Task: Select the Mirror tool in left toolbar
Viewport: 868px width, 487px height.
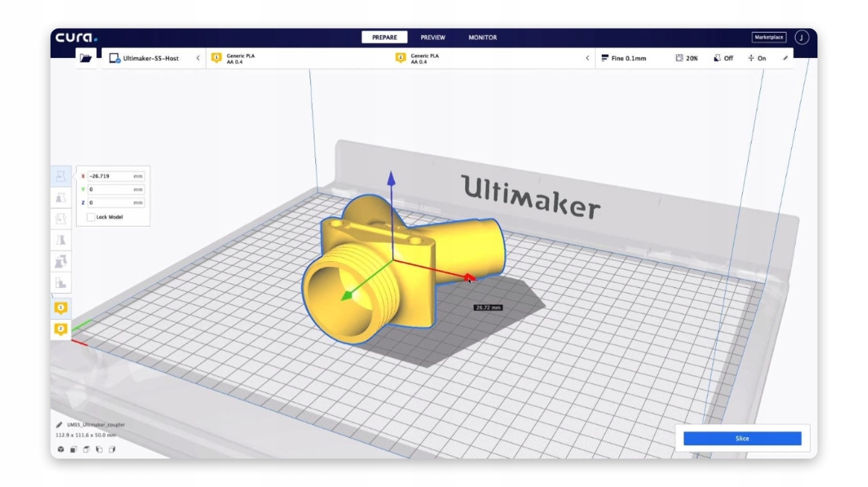Action: click(x=61, y=240)
